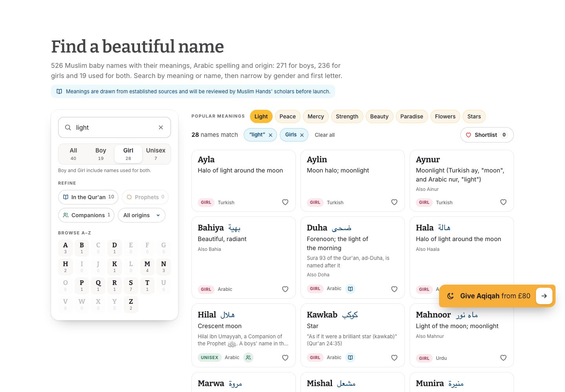The image size is (565, 392).
Task: Filter names by letter Z
Action: tap(131, 304)
